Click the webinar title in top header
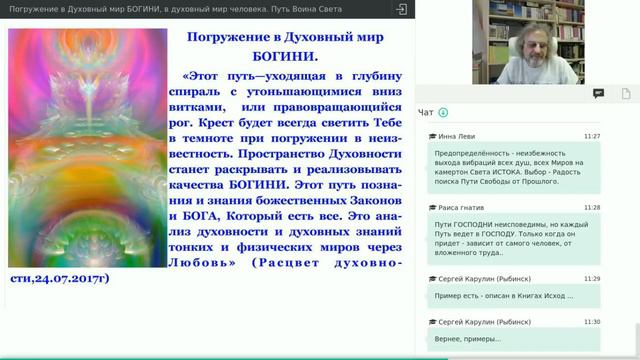This screenshot has width=640, height=360. click(x=176, y=9)
